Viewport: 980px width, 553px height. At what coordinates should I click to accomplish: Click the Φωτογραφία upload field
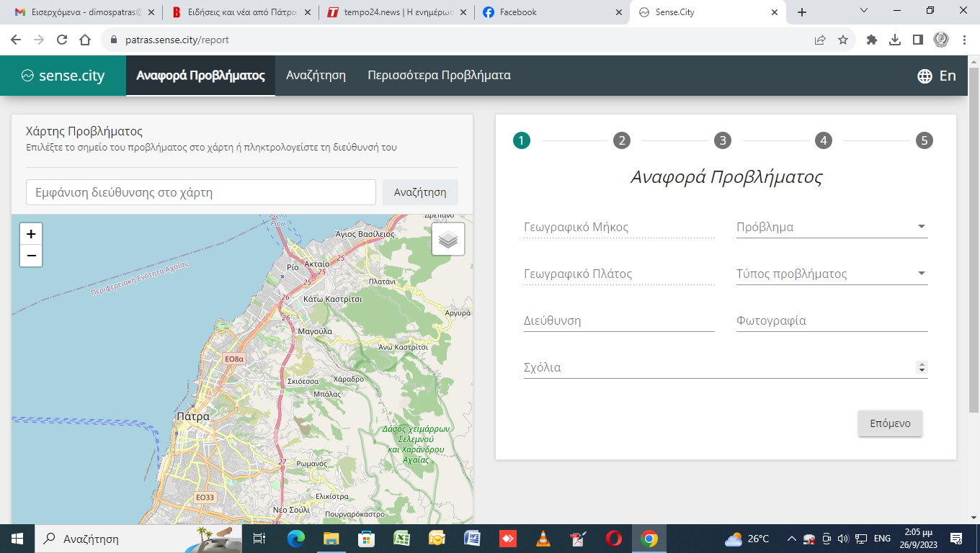(x=832, y=321)
